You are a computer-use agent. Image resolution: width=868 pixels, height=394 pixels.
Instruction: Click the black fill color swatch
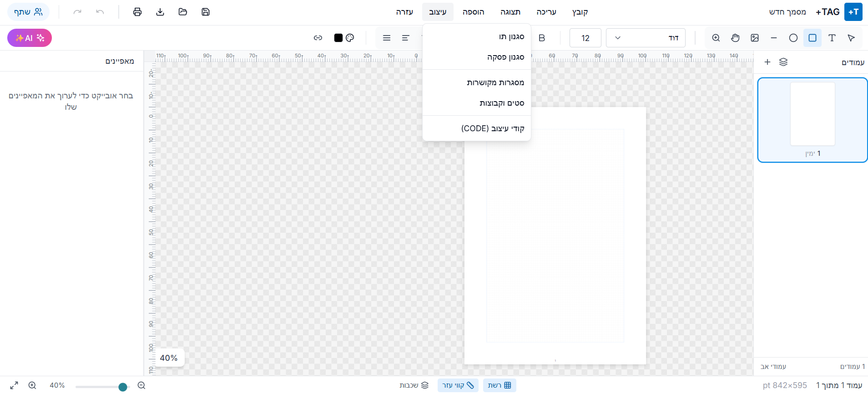pos(338,38)
